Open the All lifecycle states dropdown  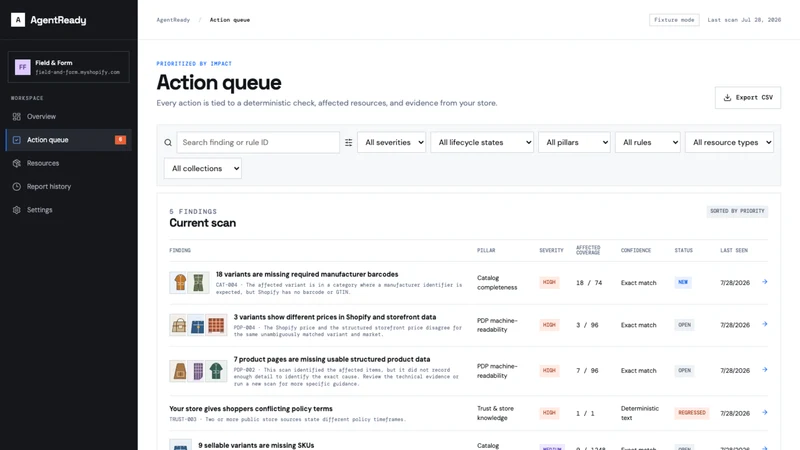click(x=482, y=142)
